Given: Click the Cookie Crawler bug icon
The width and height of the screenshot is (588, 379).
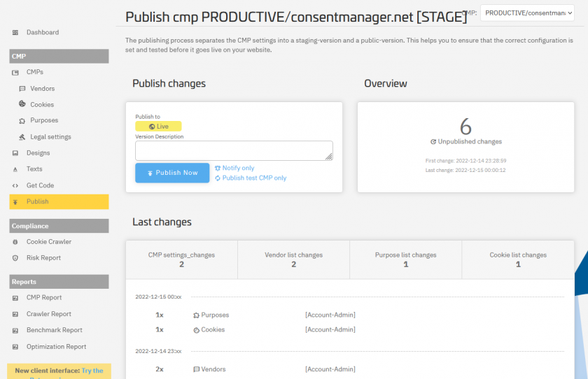Looking at the screenshot, I should point(15,242).
